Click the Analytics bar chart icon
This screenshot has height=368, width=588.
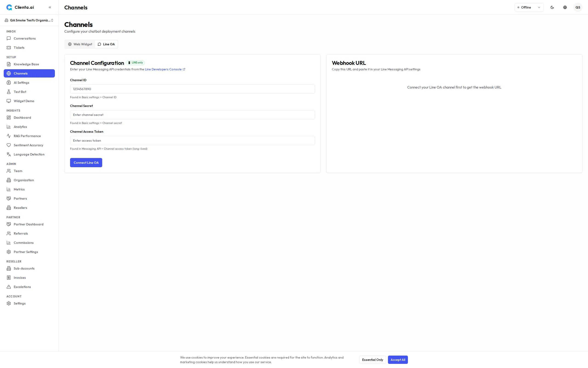[9, 127]
